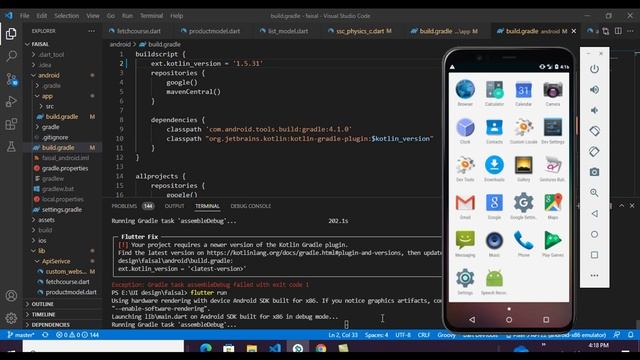Screen dimensions: 640x360
Task: Open the Downloads app on the phone
Action: 494,168
